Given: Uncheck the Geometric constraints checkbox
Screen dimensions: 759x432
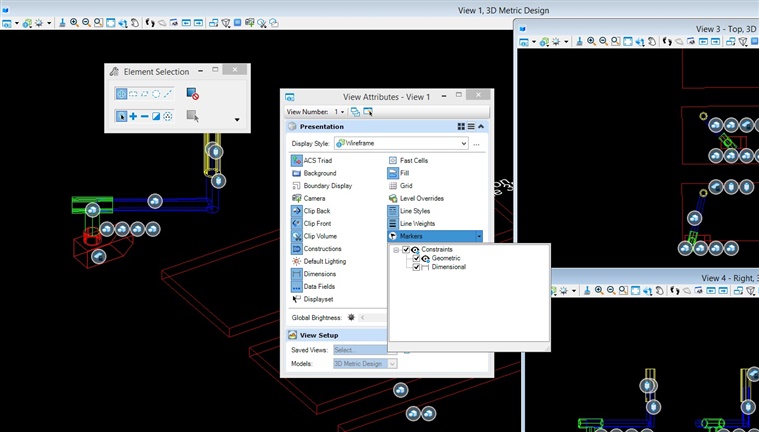Looking at the screenshot, I should pyautogui.click(x=416, y=259).
